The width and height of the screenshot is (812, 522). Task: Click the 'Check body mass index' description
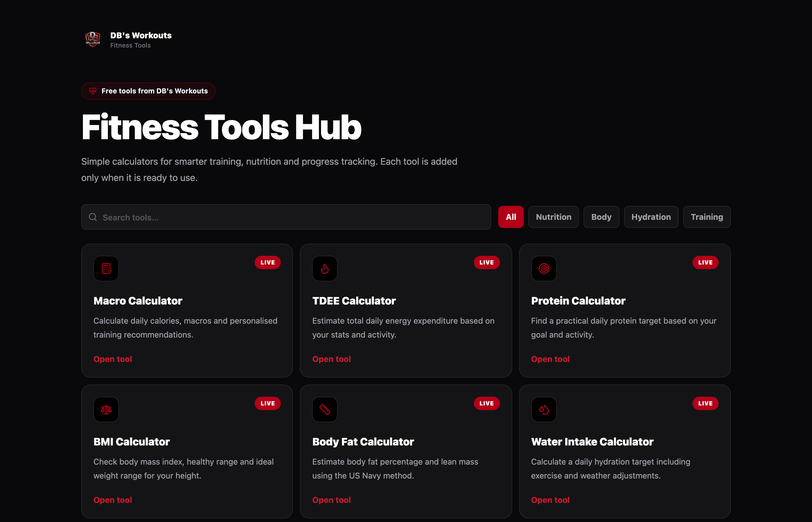pyautogui.click(x=183, y=468)
